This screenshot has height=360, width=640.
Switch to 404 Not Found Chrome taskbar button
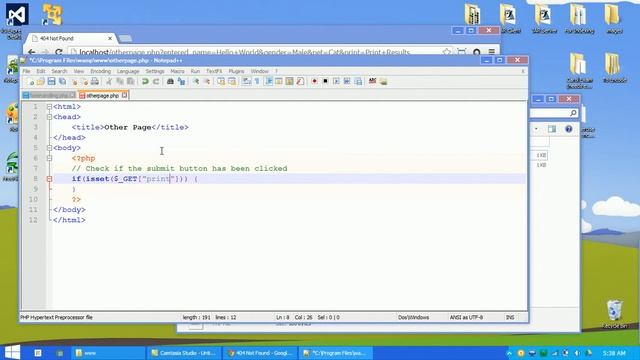point(260,353)
